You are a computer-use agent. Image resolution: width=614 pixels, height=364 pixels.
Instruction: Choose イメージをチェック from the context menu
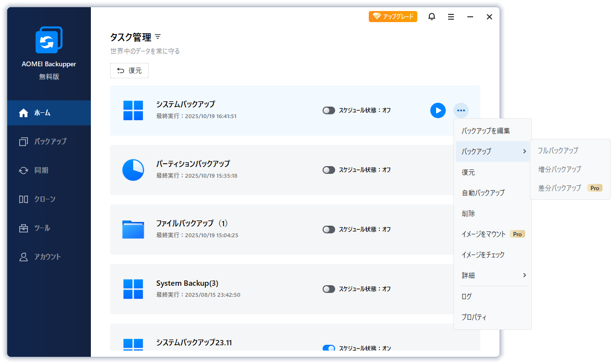coord(492,255)
